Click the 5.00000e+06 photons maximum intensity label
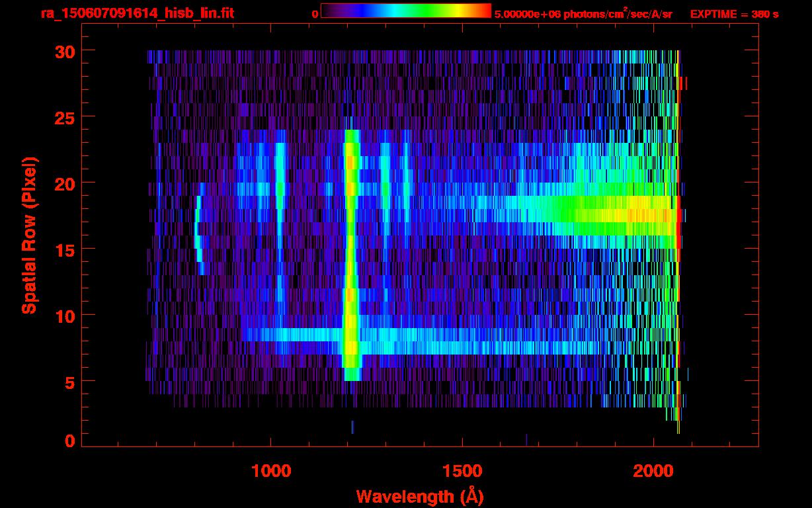 (x=583, y=14)
